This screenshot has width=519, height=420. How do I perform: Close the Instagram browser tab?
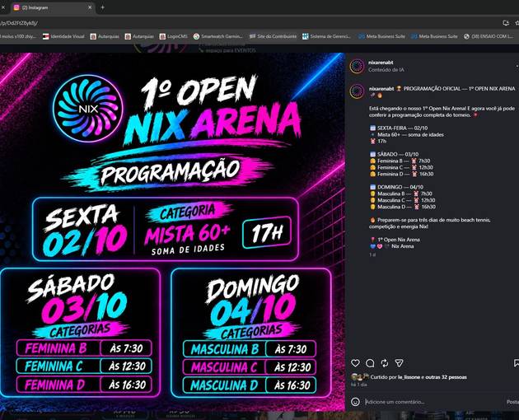90,7
